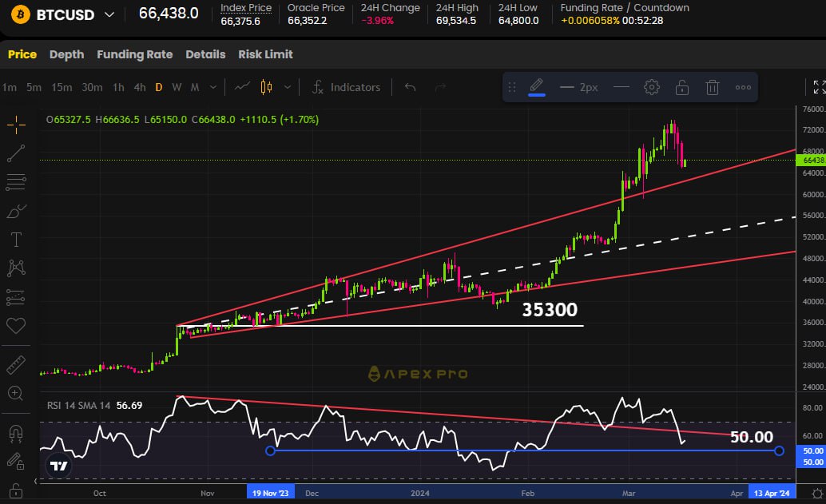The width and height of the screenshot is (826, 504).
Task: Select the daily D timeframe
Action: pyautogui.click(x=158, y=87)
